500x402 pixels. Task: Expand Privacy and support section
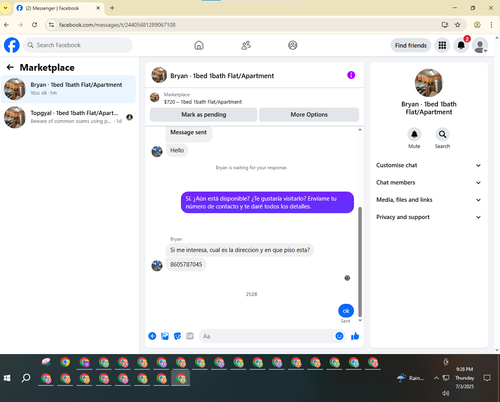click(429, 217)
